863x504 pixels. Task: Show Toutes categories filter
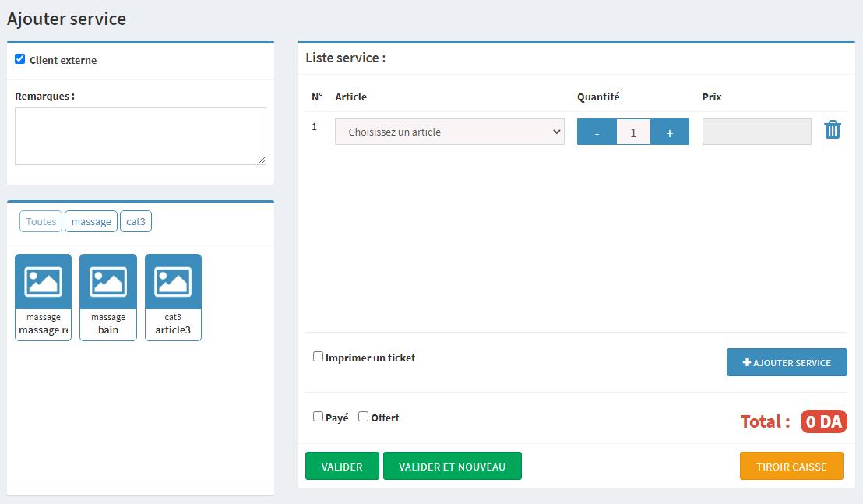tap(41, 222)
